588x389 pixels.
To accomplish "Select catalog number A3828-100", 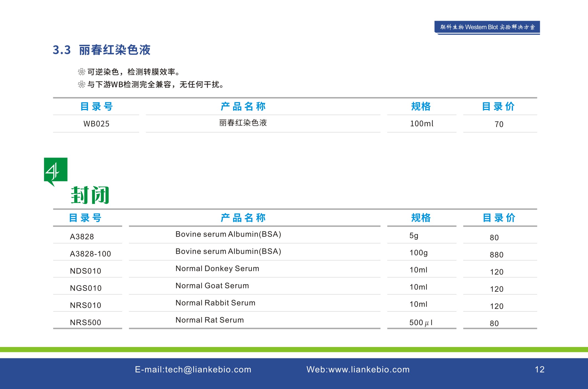I will 90,254.
